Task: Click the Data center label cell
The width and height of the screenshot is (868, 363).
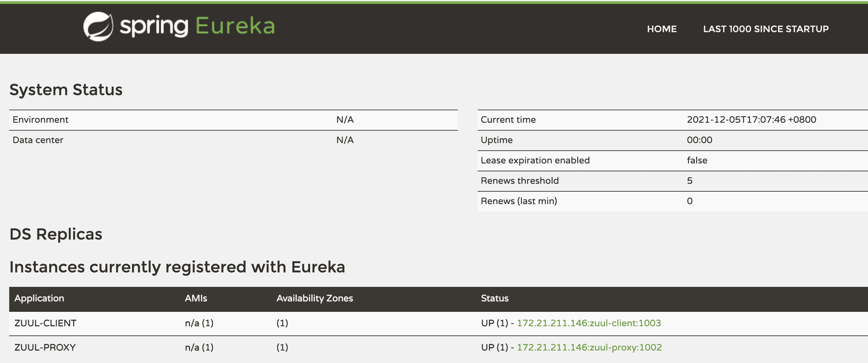Action: tap(38, 140)
